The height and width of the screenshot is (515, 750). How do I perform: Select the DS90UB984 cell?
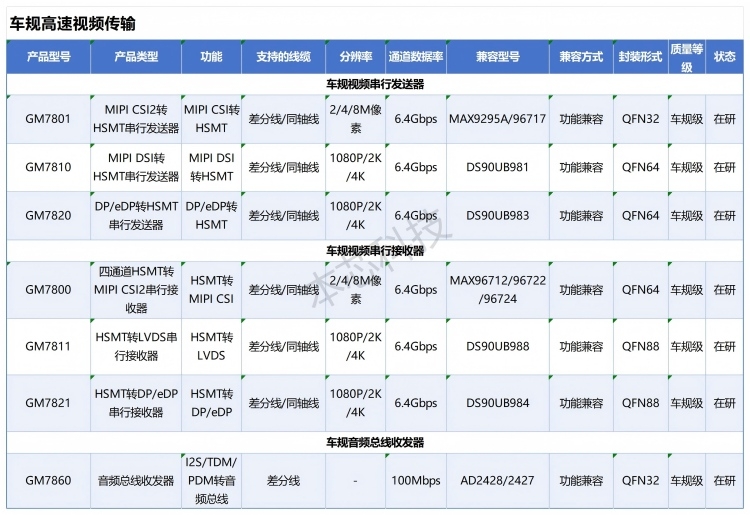[498, 403]
